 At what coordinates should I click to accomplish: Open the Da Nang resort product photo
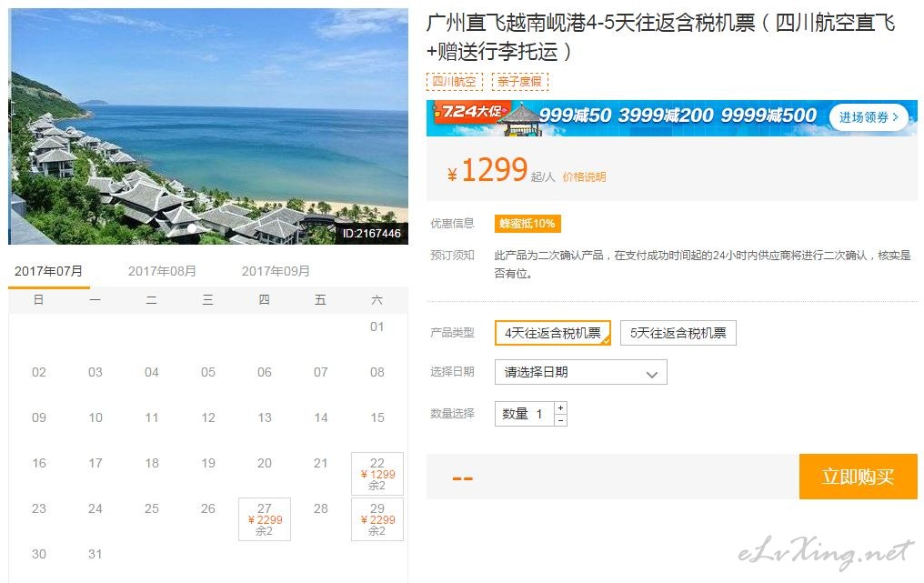tap(208, 126)
